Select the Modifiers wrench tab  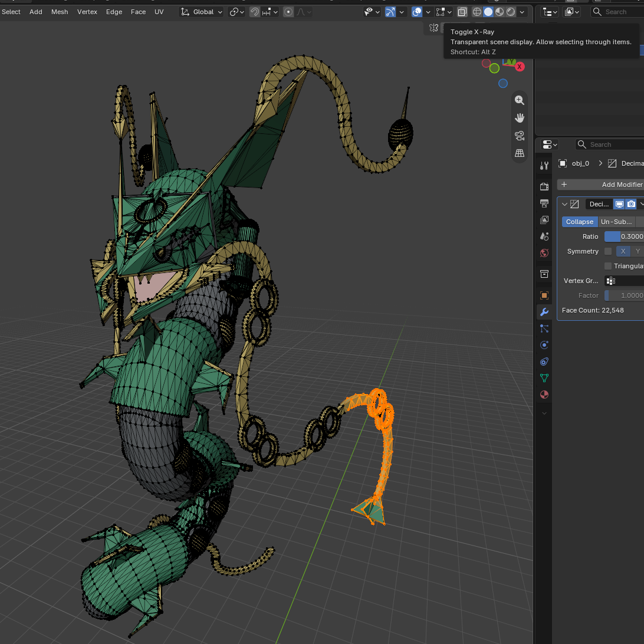544,312
